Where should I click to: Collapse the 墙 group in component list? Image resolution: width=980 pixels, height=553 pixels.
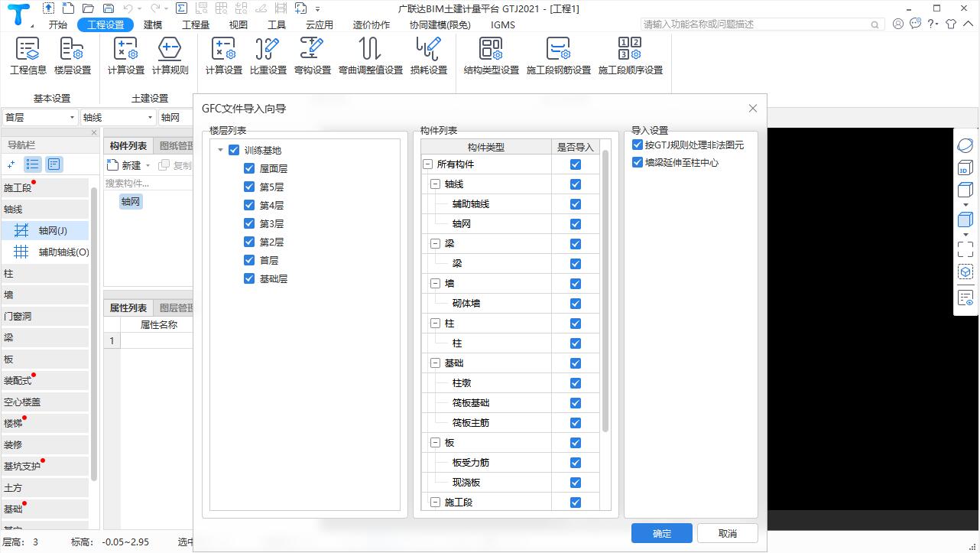(x=436, y=284)
